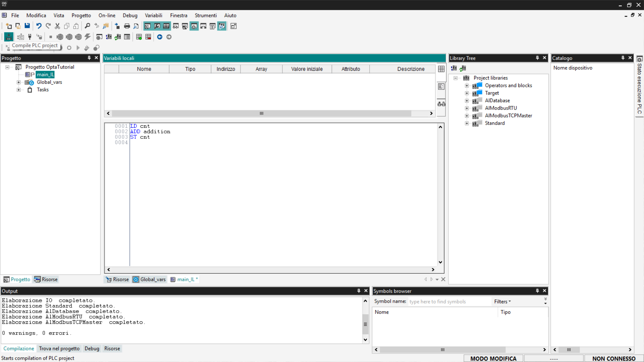Expand the Global_vars tree node
Viewport: 644px width, 362px height.
[19, 82]
